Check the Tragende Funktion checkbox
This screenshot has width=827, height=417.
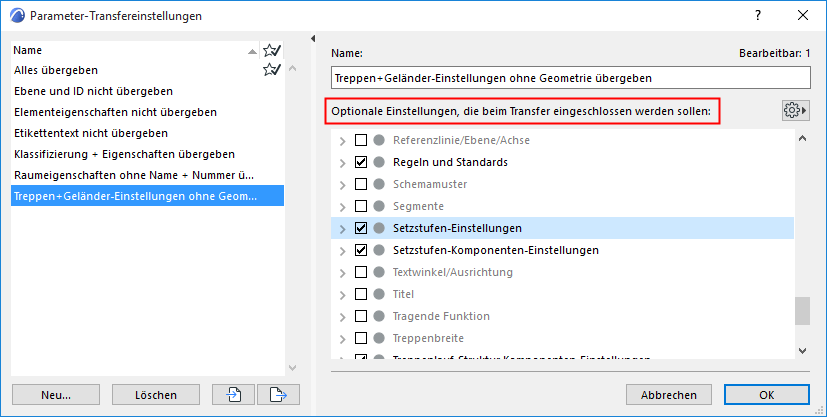361,316
